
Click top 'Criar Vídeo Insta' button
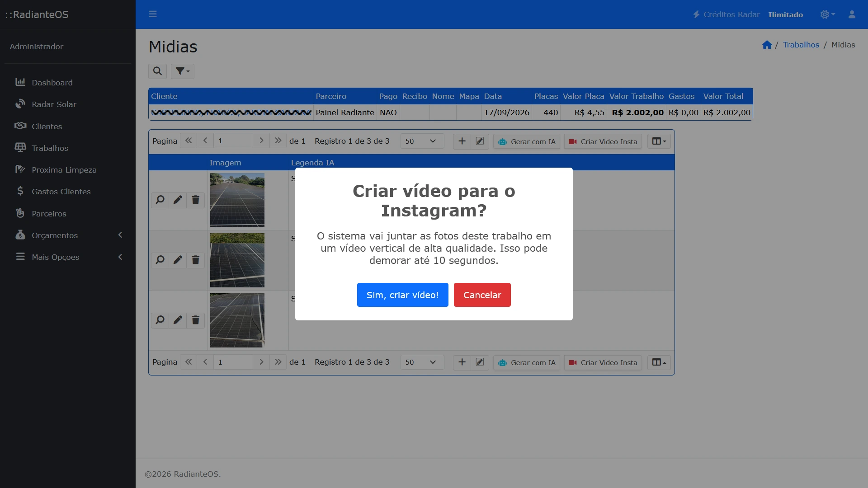[603, 141]
